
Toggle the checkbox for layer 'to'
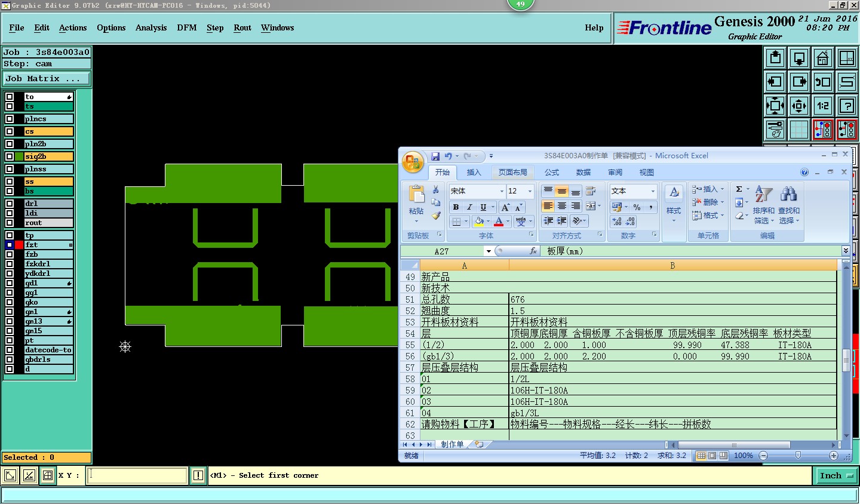[10, 97]
